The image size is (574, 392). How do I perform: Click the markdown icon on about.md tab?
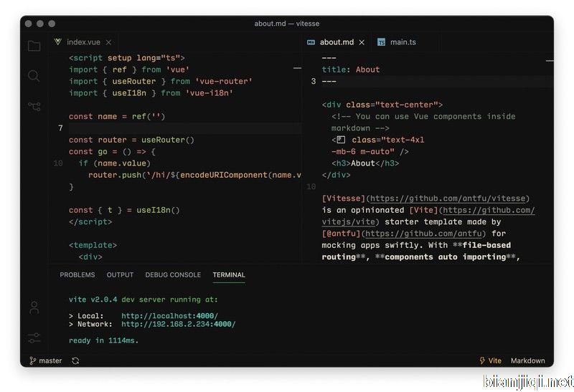[311, 42]
